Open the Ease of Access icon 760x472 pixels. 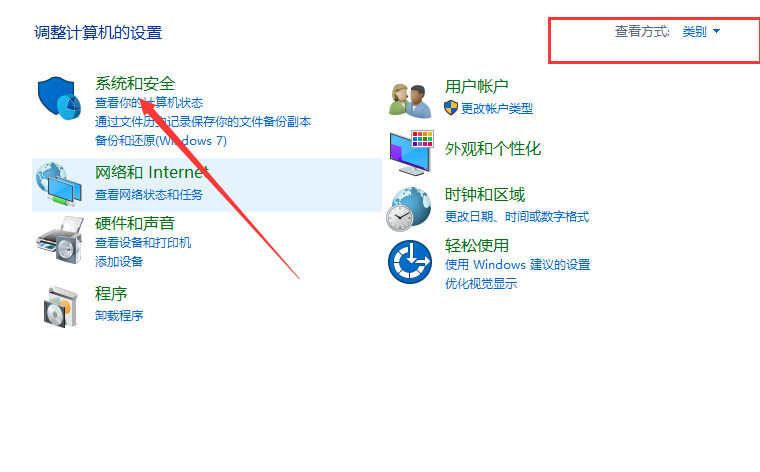410,262
